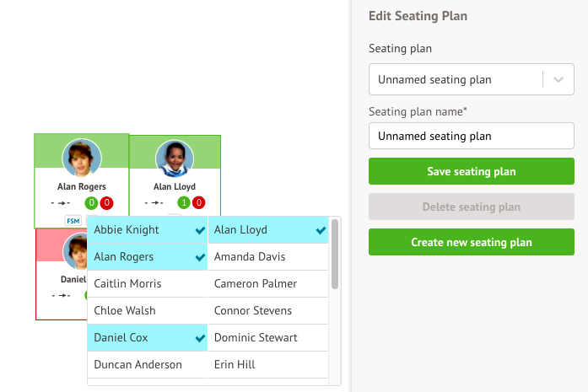
Task: Click Alan Lloyd's profile photo
Action: click(x=175, y=158)
